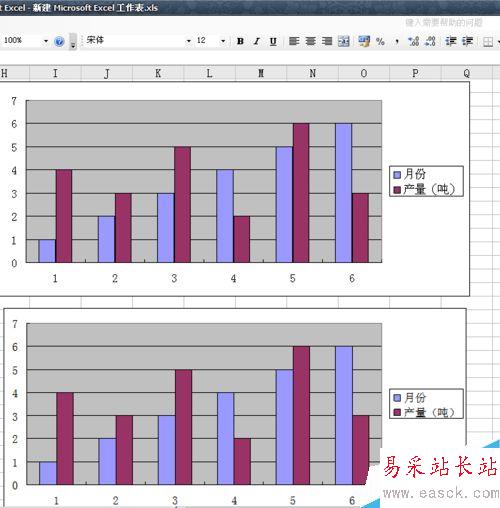Apply percent style format
This screenshot has width=500, height=508.
380,41
